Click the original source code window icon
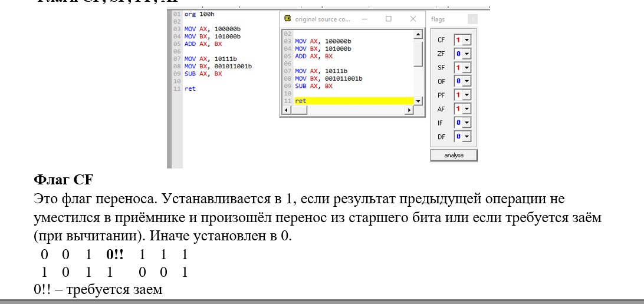This screenshot has height=304, width=644. [288, 19]
